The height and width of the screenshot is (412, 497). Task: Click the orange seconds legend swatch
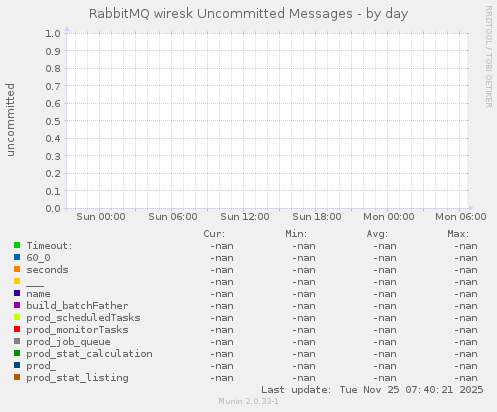click(x=17, y=269)
